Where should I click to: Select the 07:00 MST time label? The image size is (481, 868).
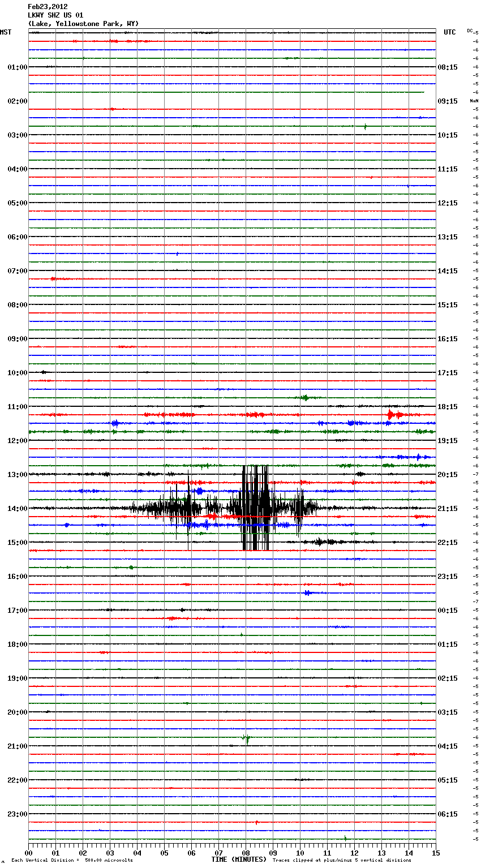(x=18, y=271)
